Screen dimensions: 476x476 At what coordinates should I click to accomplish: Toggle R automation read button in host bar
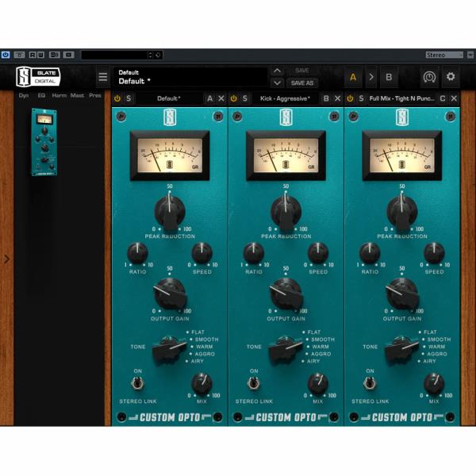click(x=33, y=55)
